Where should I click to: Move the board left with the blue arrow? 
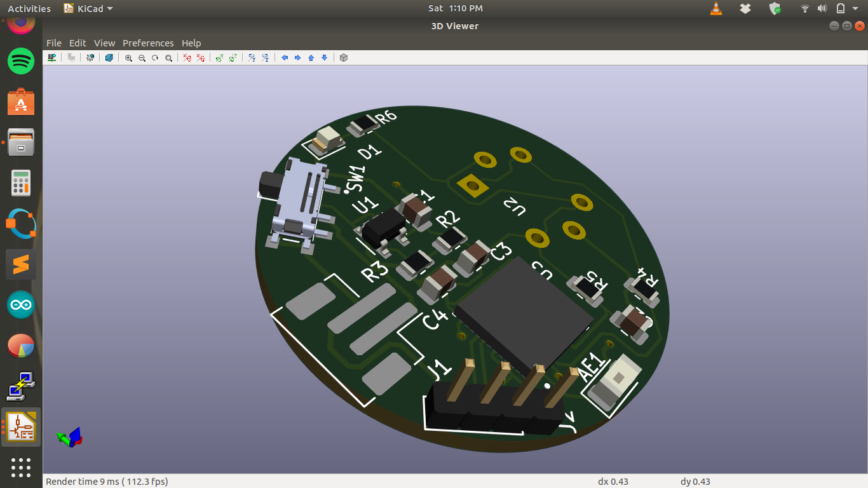pos(284,58)
